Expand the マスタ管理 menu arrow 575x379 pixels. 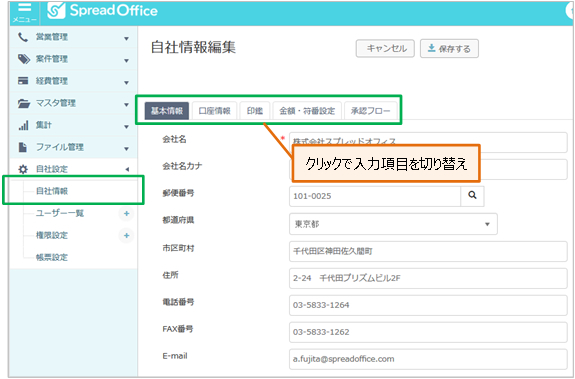pyautogui.click(x=127, y=105)
